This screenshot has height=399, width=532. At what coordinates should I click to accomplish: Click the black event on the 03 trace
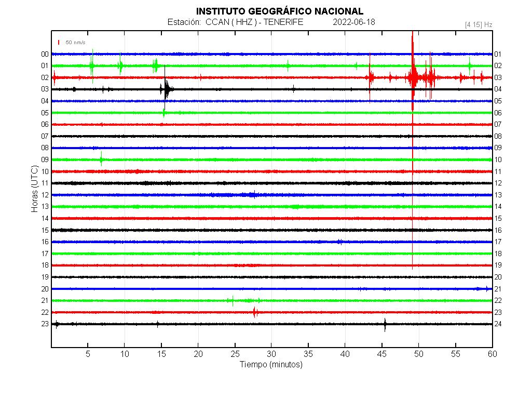click(x=166, y=89)
